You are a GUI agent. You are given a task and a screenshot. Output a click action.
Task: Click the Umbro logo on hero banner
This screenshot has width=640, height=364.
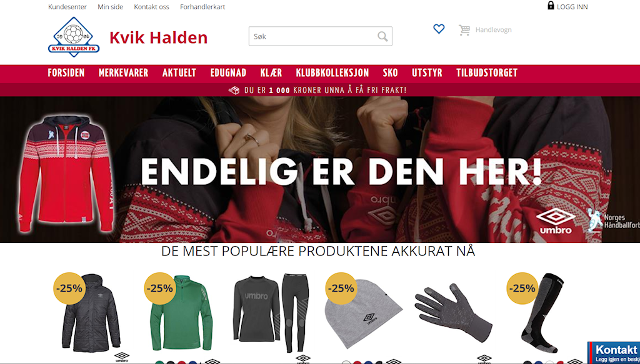click(x=556, y=220)
